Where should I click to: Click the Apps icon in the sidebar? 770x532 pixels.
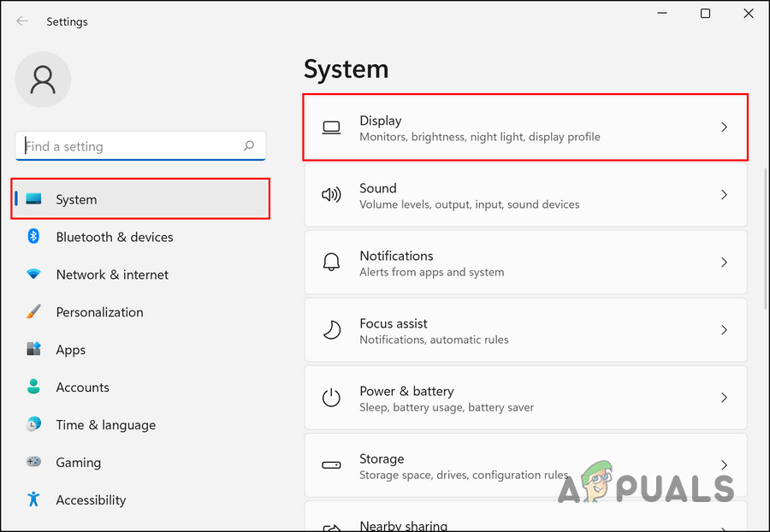[34, 350]
